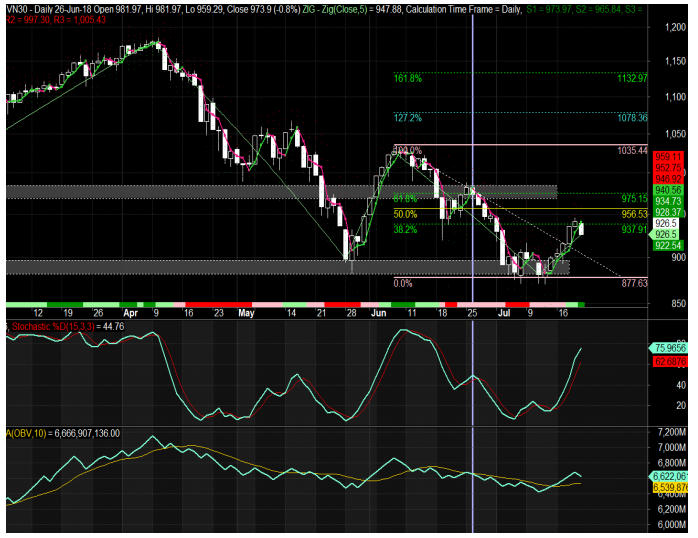698x538 pixels.
Task: Click the 38.2% Fibonacci retracement label
Action: tap(405, 230)
